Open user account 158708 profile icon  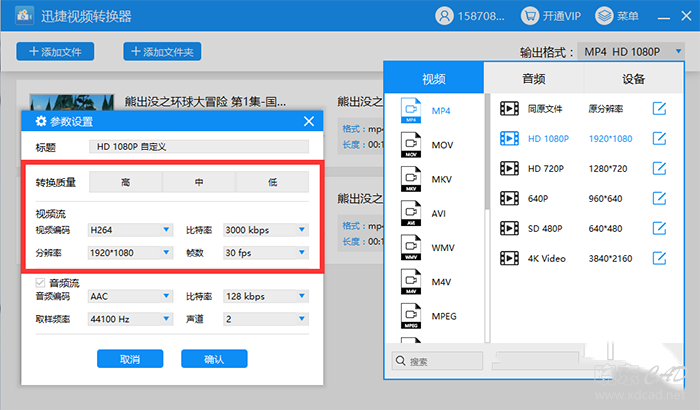pos(444,16)
